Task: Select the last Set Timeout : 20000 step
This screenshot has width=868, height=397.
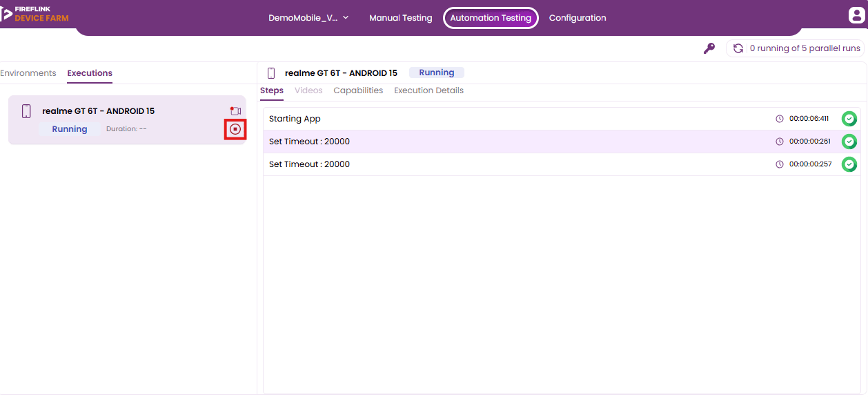Action: pyautogui.click(x=562, y=164)
